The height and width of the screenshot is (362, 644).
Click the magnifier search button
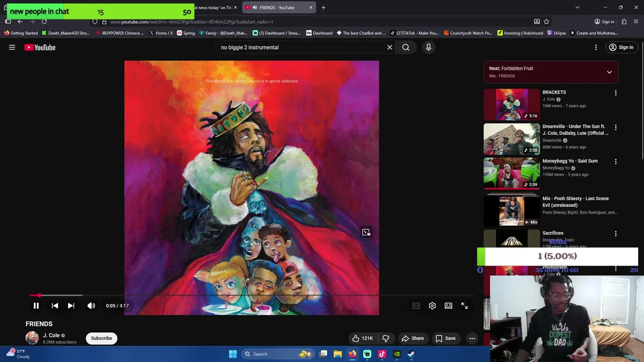click(406, 47)
